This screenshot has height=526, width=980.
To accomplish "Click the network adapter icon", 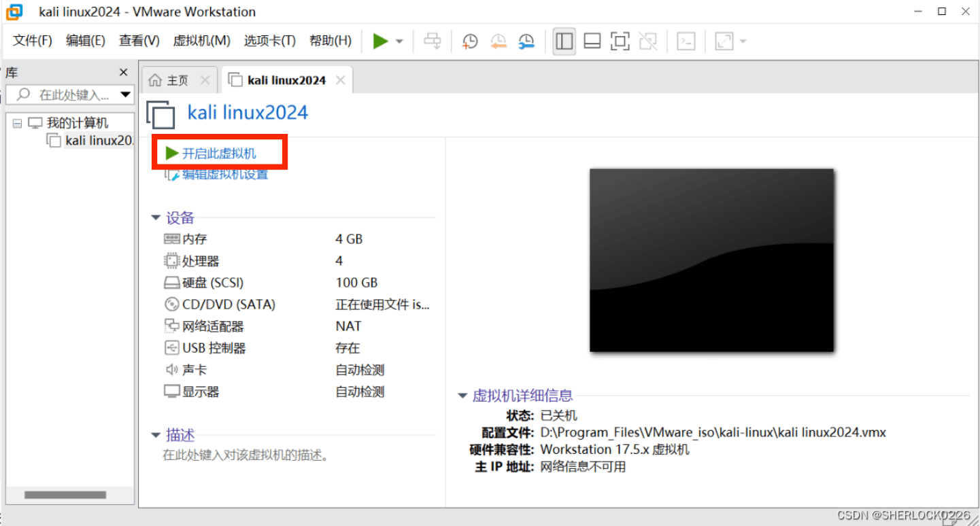I will [x=171, y=326].
